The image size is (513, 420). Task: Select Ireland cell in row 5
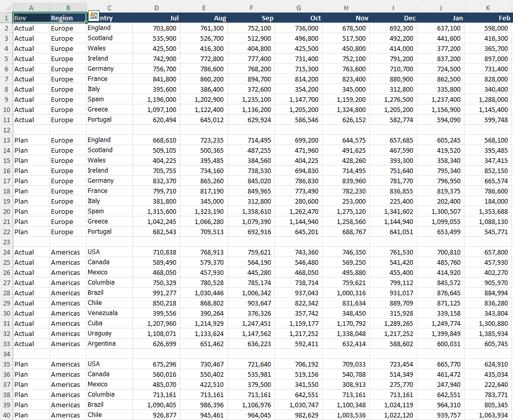(x=110, y=59)
